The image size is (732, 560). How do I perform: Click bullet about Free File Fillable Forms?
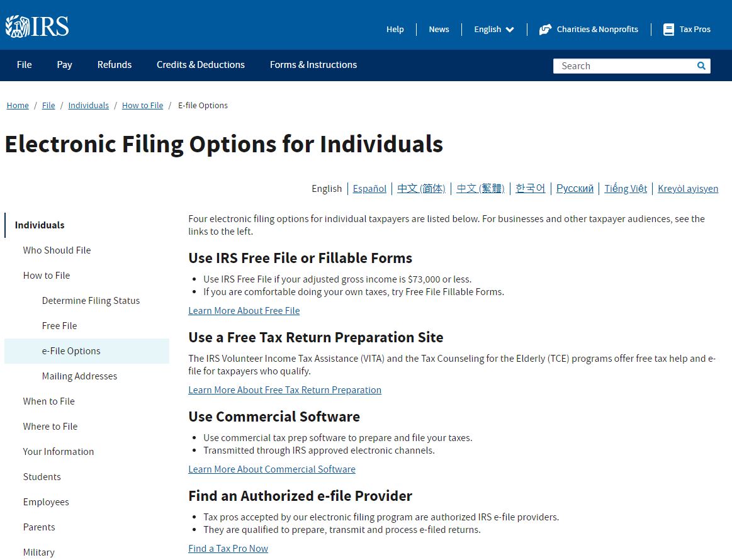coord(353,292)
